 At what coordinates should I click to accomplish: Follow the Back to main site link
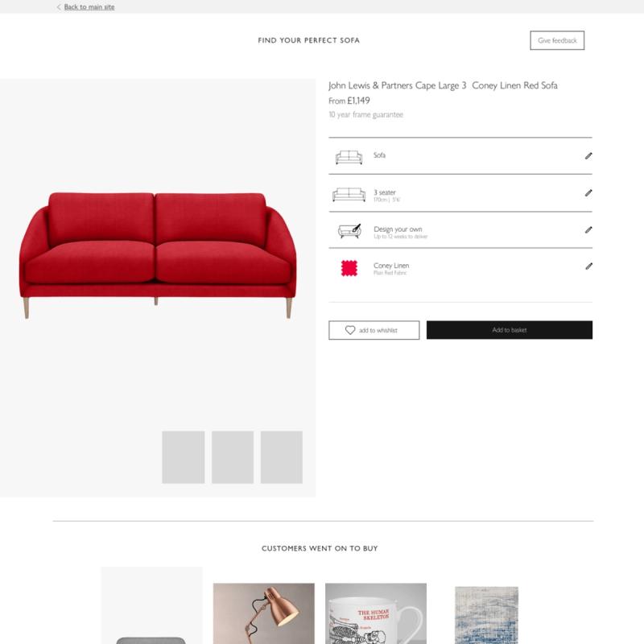pos(89,7)
